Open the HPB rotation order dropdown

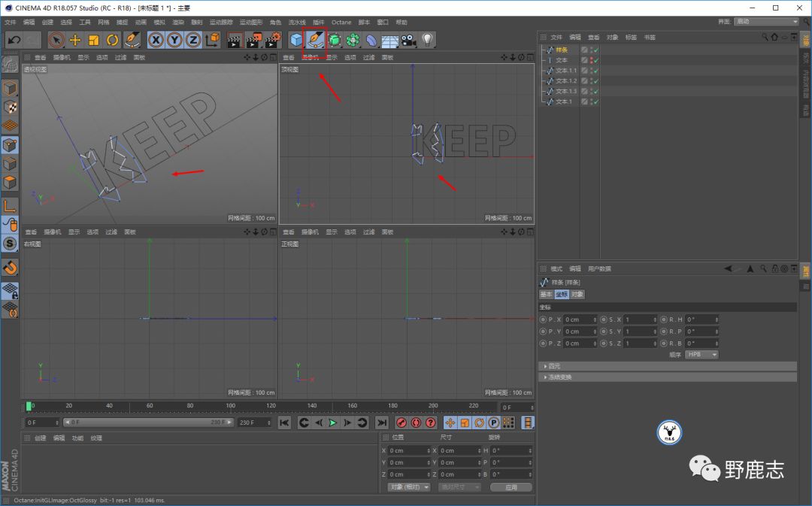point(701,354)
